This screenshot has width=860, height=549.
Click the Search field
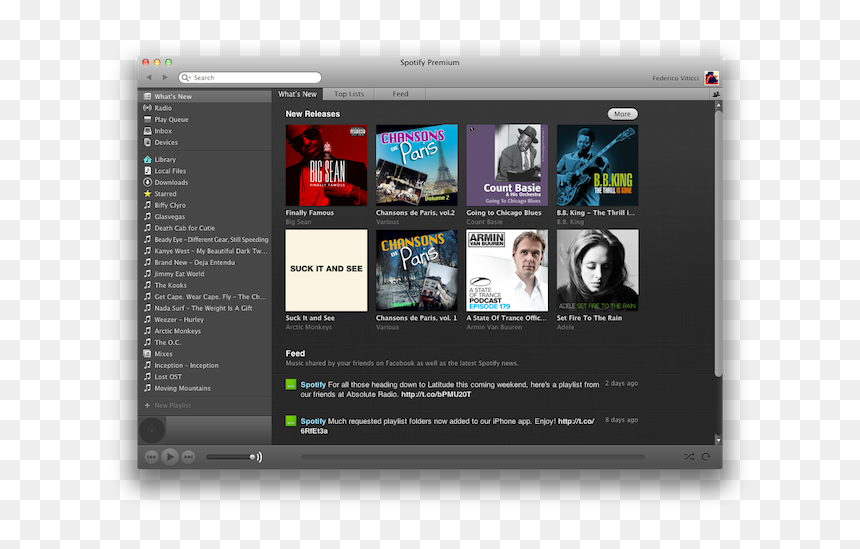click(x=250, y=77)
